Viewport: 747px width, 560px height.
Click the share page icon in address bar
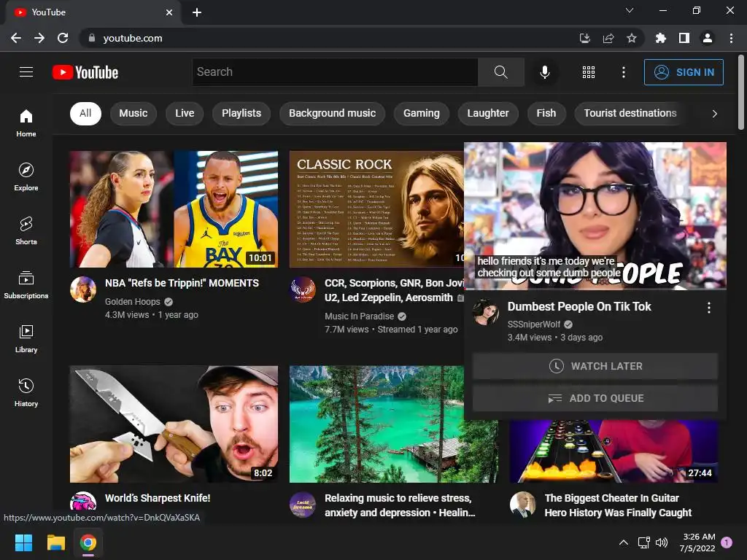pos(608,38)
